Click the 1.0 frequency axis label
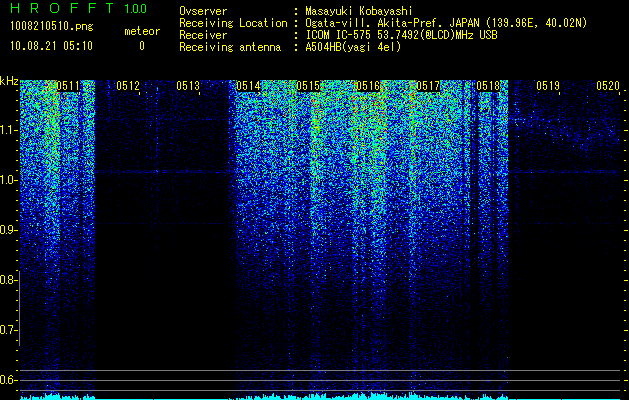Image resolution: width=629 pixels, height=400 pixels. tap(8, 180)
